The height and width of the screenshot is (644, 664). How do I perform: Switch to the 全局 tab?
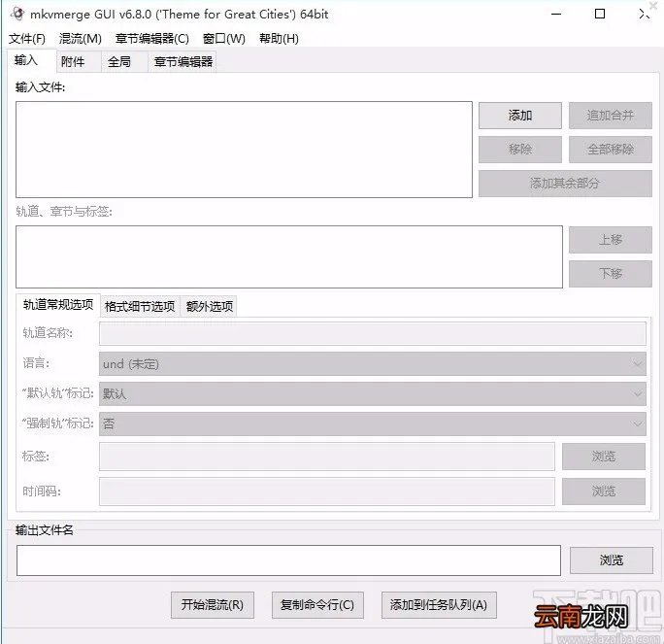pos(124,62)
